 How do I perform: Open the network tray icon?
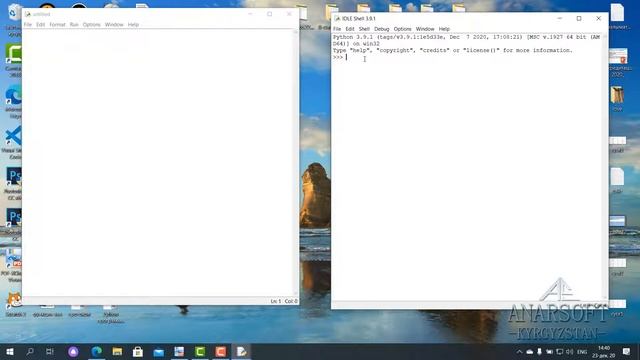[560, 351]
